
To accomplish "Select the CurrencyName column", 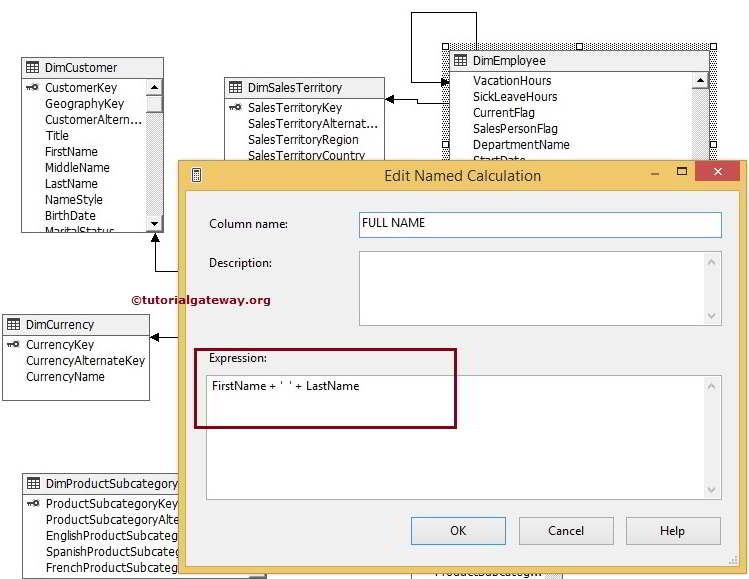I will (x=65, y=376).
